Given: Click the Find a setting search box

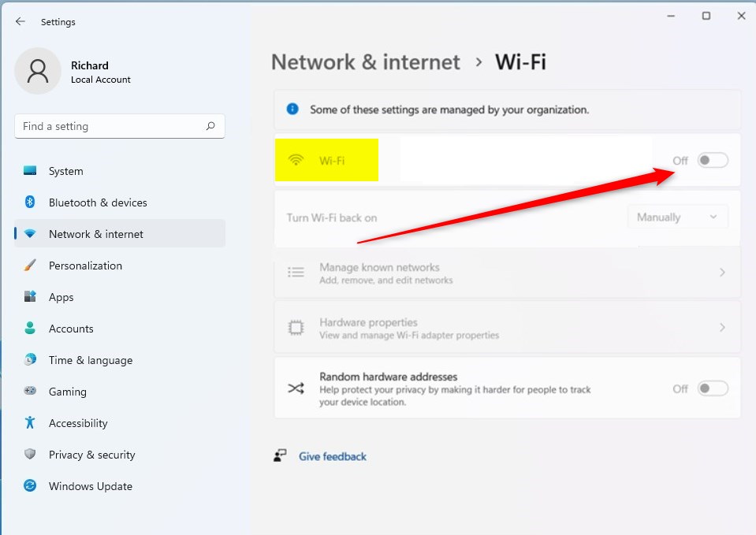Looking at the screenshot, I should pyautogui.click(x=110, y=126).
